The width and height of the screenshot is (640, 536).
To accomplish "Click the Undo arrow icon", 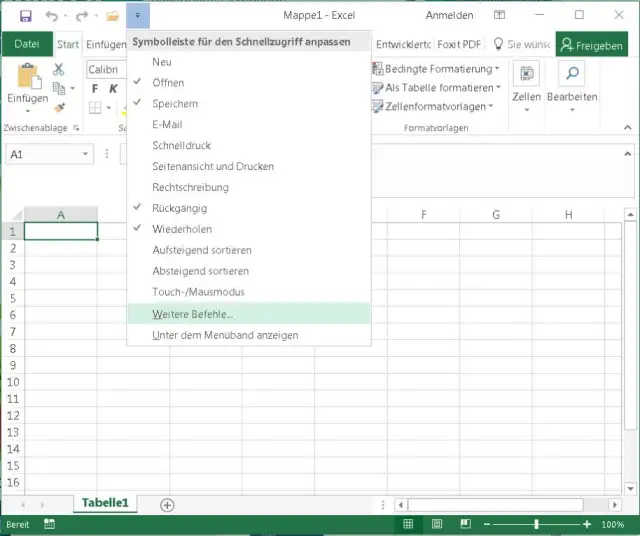I will [x=51, y=16].
